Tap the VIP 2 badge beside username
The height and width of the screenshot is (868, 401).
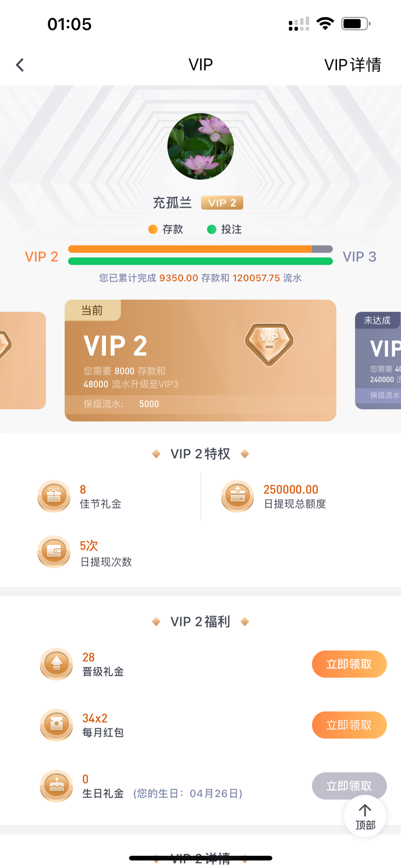tap(222, 203)
